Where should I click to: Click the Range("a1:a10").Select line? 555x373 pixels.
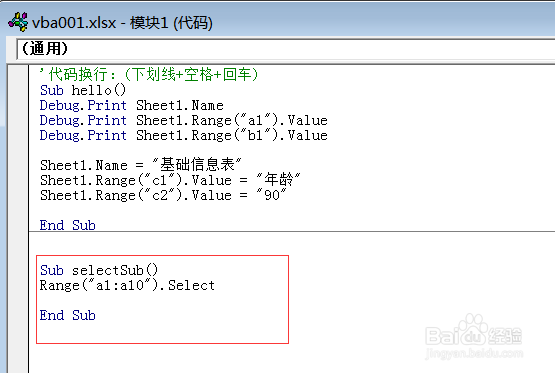click(x=127, y=285)
